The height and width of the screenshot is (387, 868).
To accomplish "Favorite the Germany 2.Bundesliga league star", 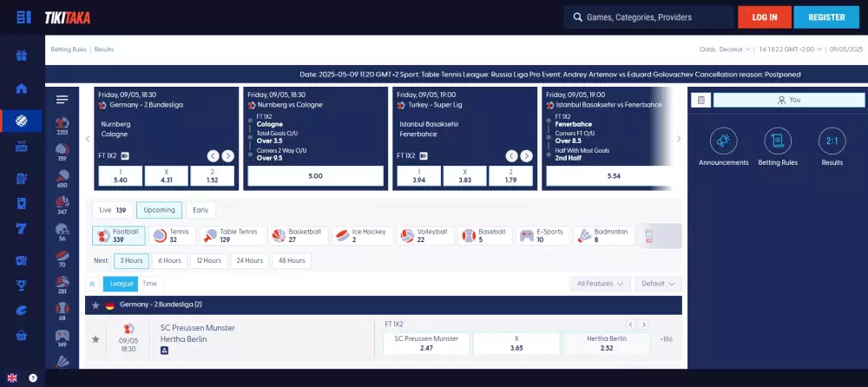I will click(x=95, y=305).
